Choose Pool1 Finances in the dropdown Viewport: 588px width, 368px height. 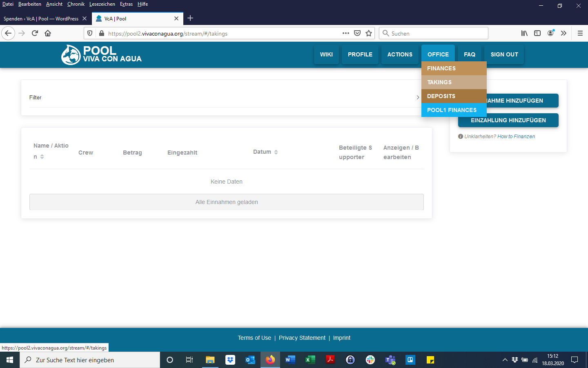452,110
